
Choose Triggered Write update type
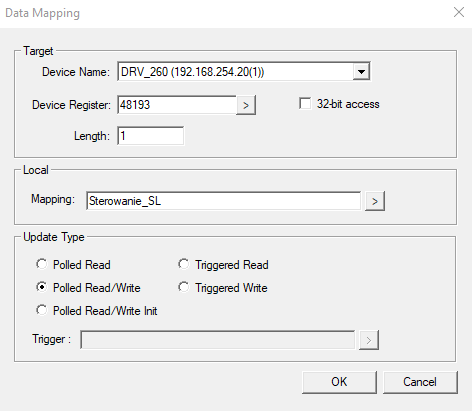tap(184, 287)
